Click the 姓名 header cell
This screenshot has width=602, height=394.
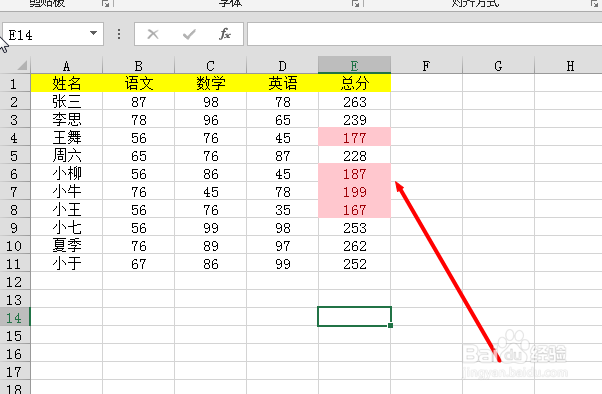(67, 83)
